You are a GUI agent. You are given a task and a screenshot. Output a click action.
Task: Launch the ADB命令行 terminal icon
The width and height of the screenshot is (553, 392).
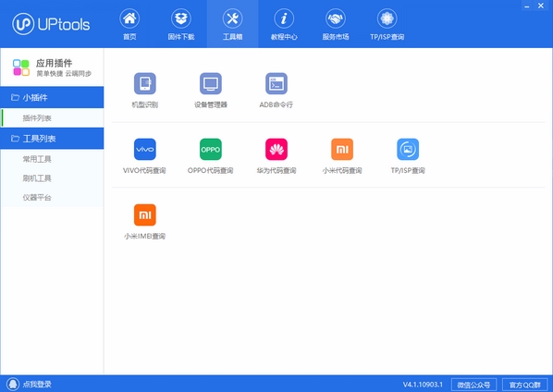point(276,83)
